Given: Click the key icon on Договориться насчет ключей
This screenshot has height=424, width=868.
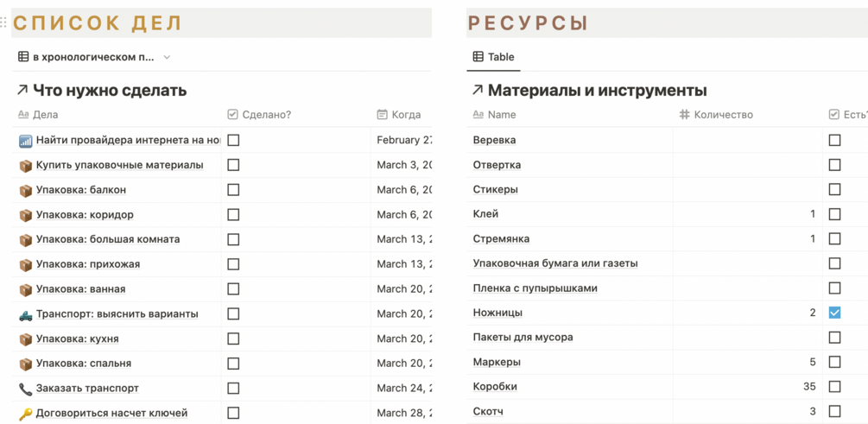Looking at the screenshot, I should point(25,414).
